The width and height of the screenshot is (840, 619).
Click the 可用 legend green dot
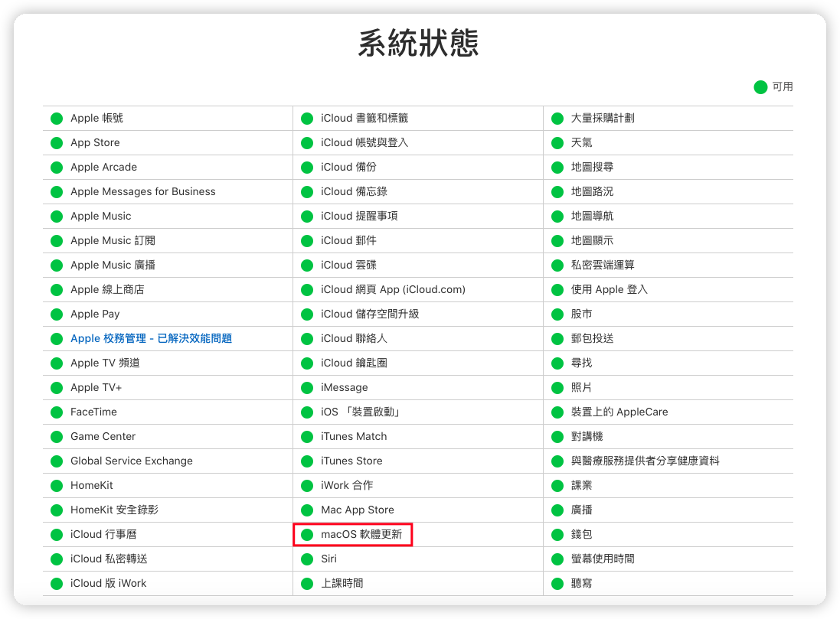pos(760,86)
